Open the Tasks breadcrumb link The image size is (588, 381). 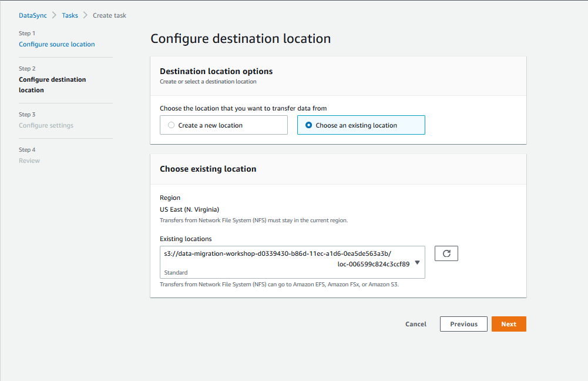(x=70, y=15)
